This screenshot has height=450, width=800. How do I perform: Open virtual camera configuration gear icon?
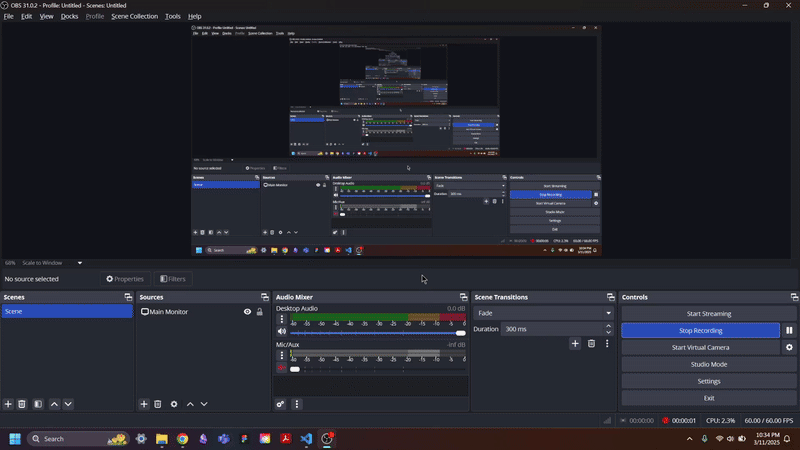tap(789, 347)
